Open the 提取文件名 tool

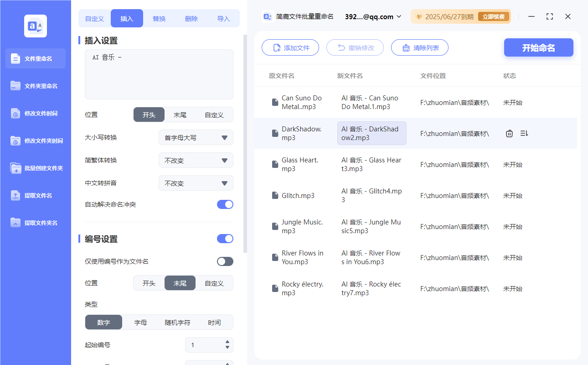35,195
